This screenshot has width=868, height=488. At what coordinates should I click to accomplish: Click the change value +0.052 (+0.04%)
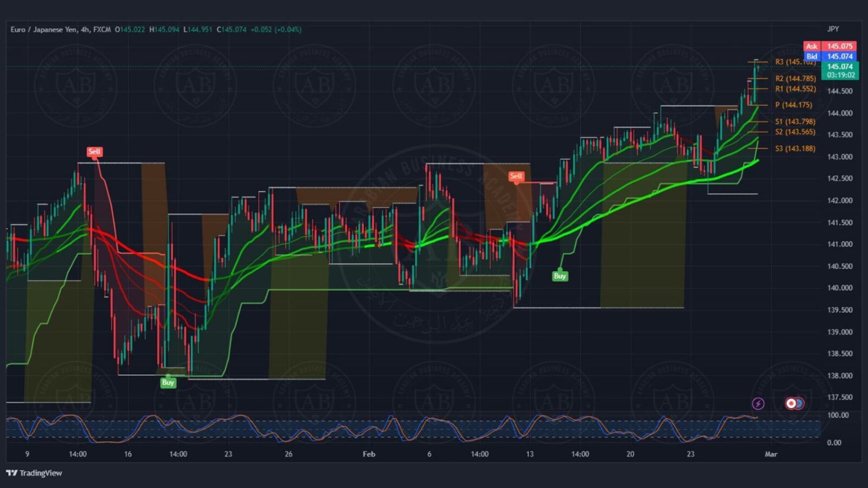(276, 29)
